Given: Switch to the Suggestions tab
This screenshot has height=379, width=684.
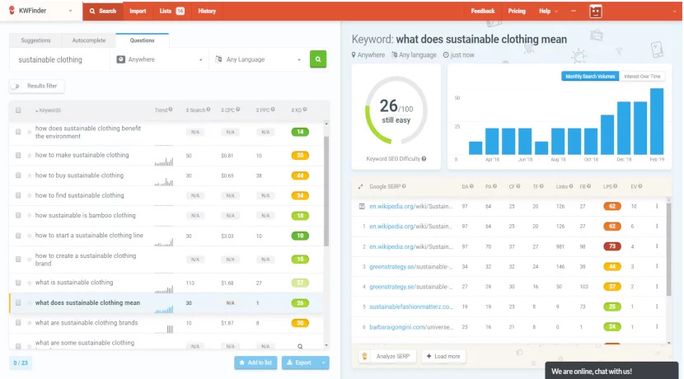Looking at the screenshot, I should coord(36,40).
